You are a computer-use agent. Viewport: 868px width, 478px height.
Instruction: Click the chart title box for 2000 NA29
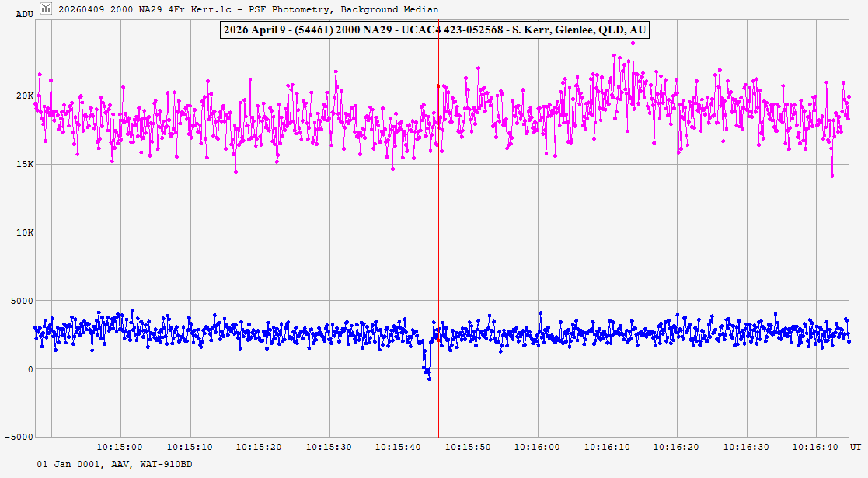434,30
